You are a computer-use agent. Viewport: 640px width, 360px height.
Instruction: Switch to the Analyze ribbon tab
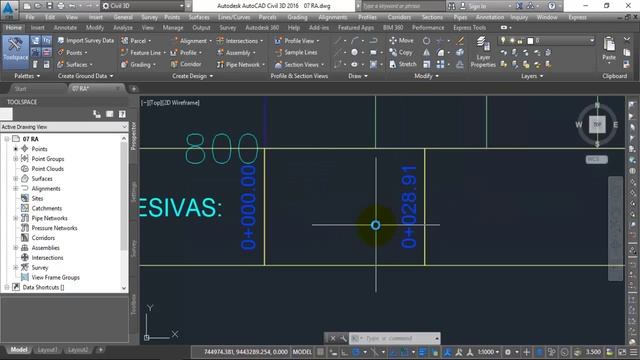point(122,28)
